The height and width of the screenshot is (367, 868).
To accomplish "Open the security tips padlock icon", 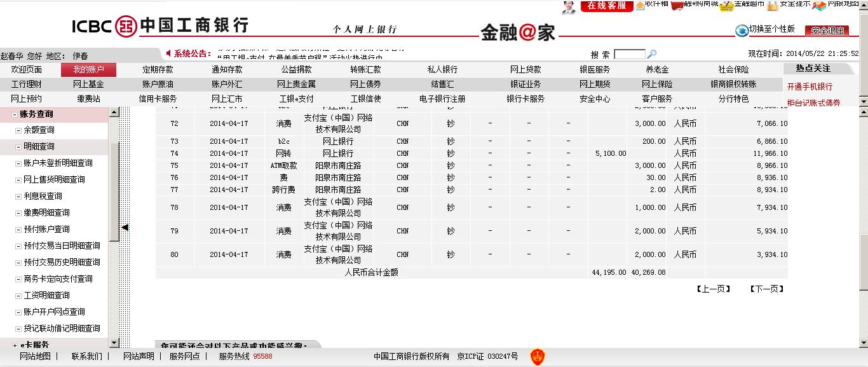I will [772, 6].
